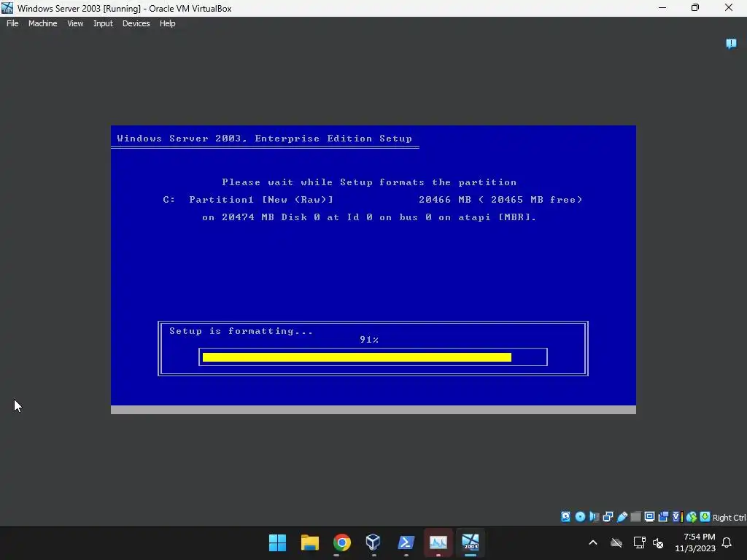Select the Windows Server 2003 VM taskbar icon
The image size is (747, 560).
[x=471, y=542]
